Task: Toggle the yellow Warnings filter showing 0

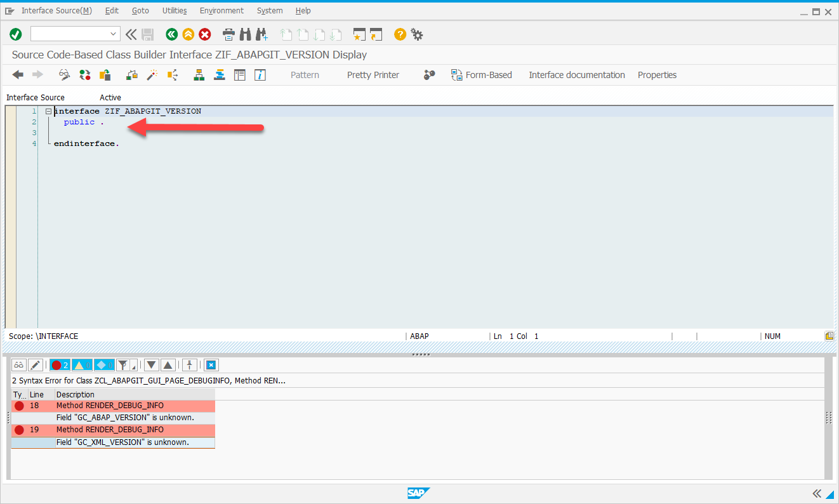Action: [x=82, y=365]
